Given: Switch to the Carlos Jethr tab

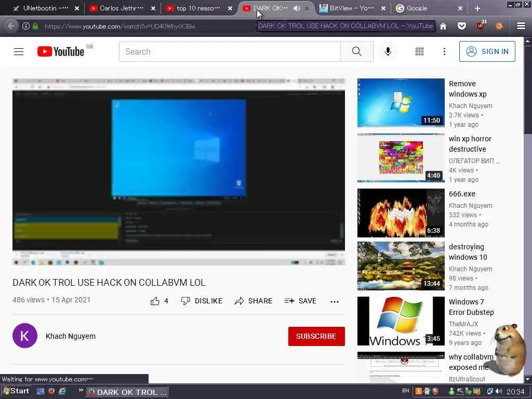Looking at the screenshot, I should pos(122,8).
